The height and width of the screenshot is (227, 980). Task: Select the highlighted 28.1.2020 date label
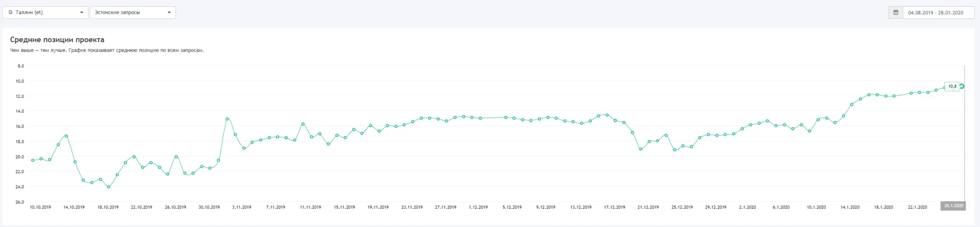pos(953,206)
